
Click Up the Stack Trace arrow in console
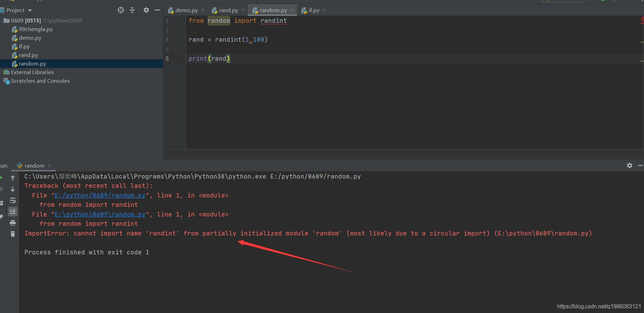[x=13, y=178]
